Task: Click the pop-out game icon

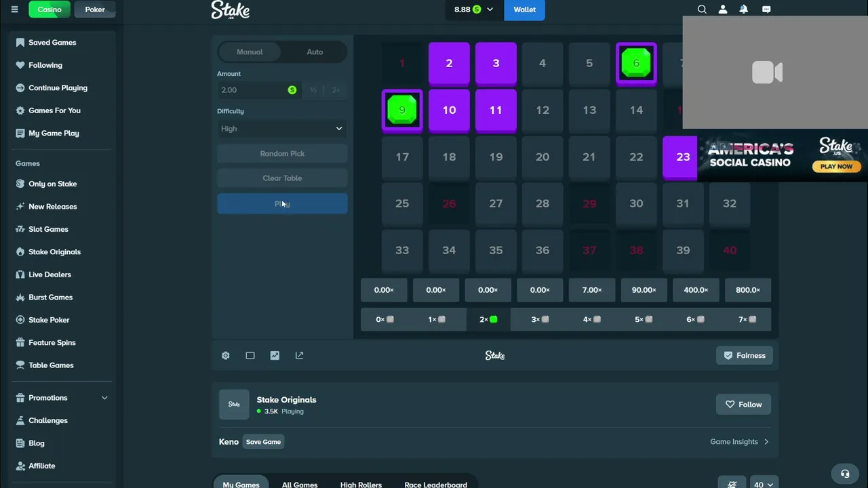Action: point(299,355)
